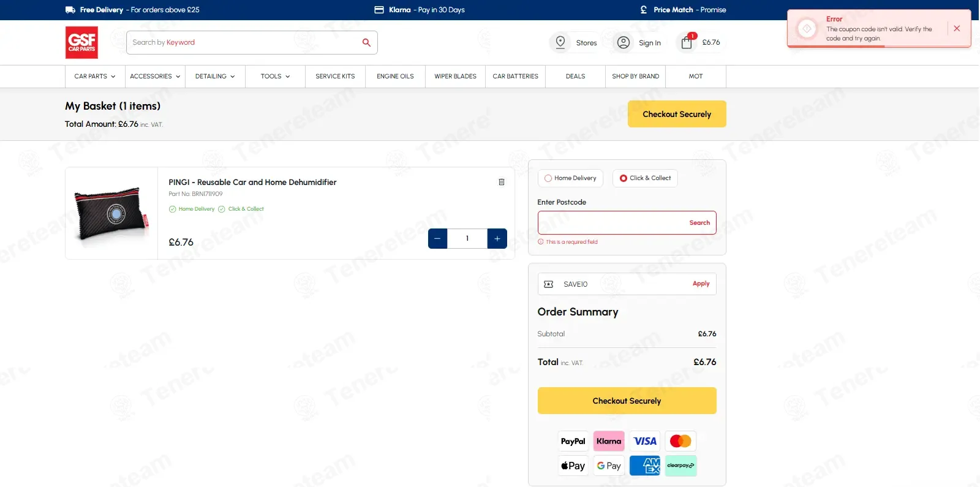Open Shop By Brand menu item
980x487 pixels.
pyautogui.click(x=635, y=77)
